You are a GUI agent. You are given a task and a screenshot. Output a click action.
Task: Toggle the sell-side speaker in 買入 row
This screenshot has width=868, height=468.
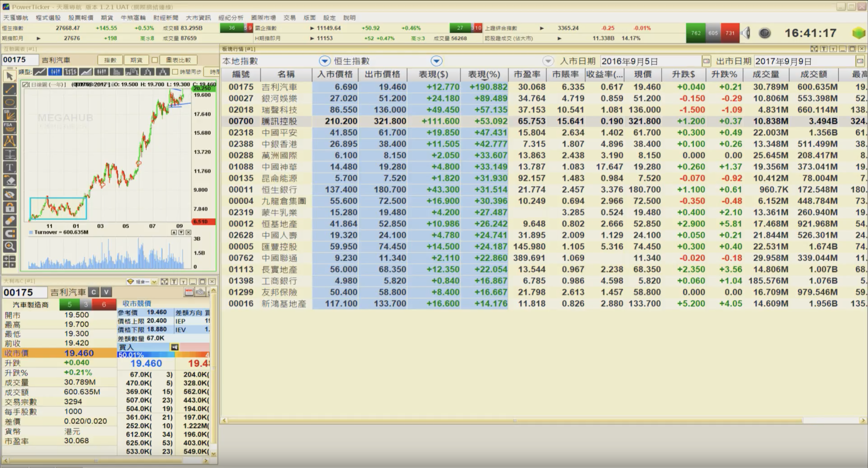(175, 347)
